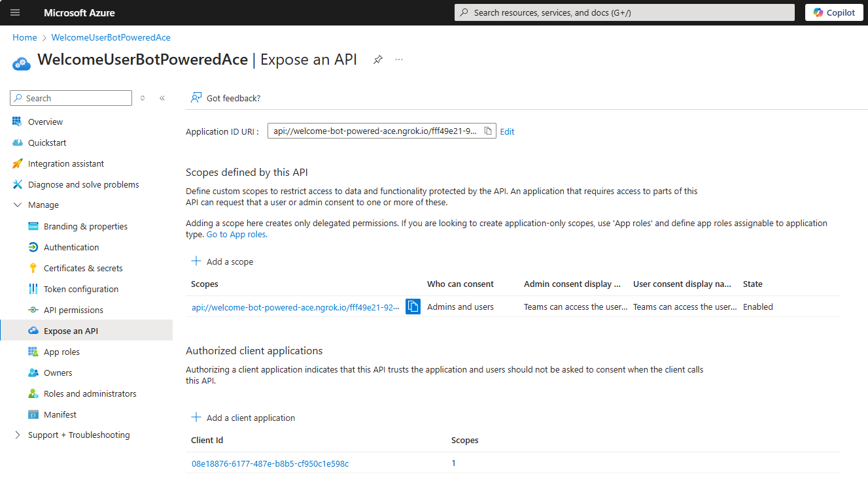Click the Got feedback icon
The height and width of the screenshot is (483, 868).
(x=196, y=97)
